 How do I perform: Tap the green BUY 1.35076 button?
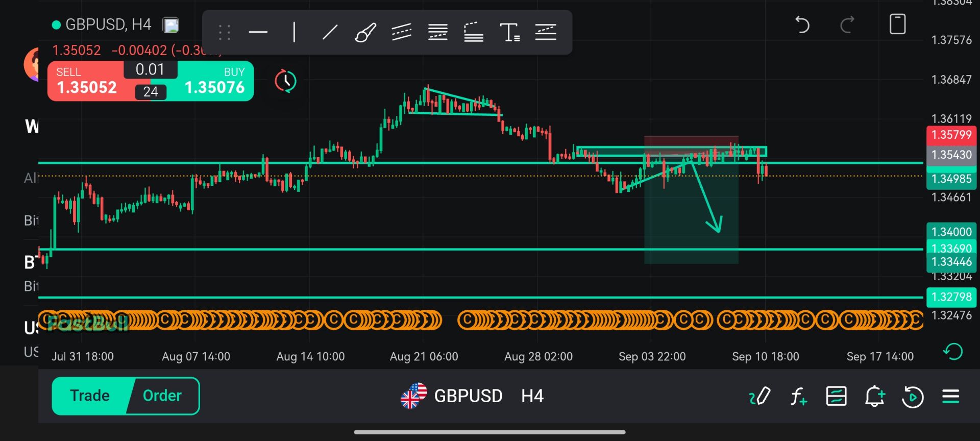coord(215,81)
